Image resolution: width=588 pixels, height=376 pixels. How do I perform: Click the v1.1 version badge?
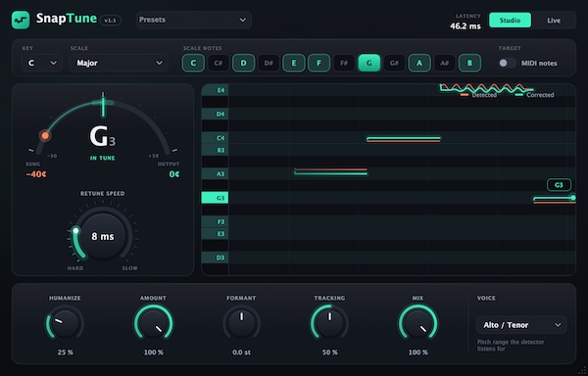tap(111, 21)
